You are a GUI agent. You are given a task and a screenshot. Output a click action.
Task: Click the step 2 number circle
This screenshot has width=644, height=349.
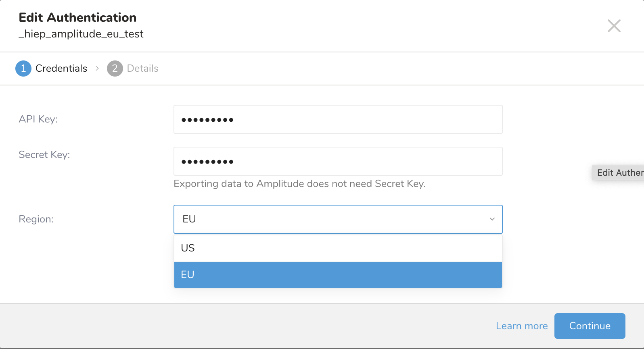pyautogui.click(x=115, y=69)
